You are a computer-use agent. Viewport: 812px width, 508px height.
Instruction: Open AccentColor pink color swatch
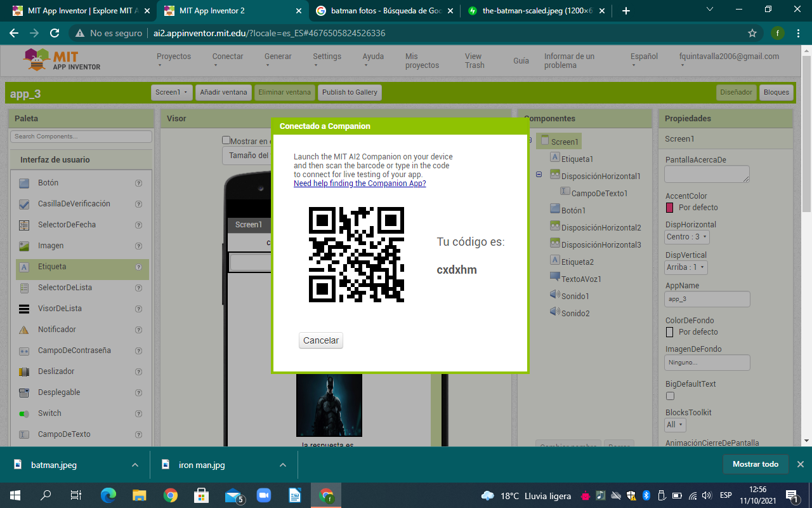669,208
